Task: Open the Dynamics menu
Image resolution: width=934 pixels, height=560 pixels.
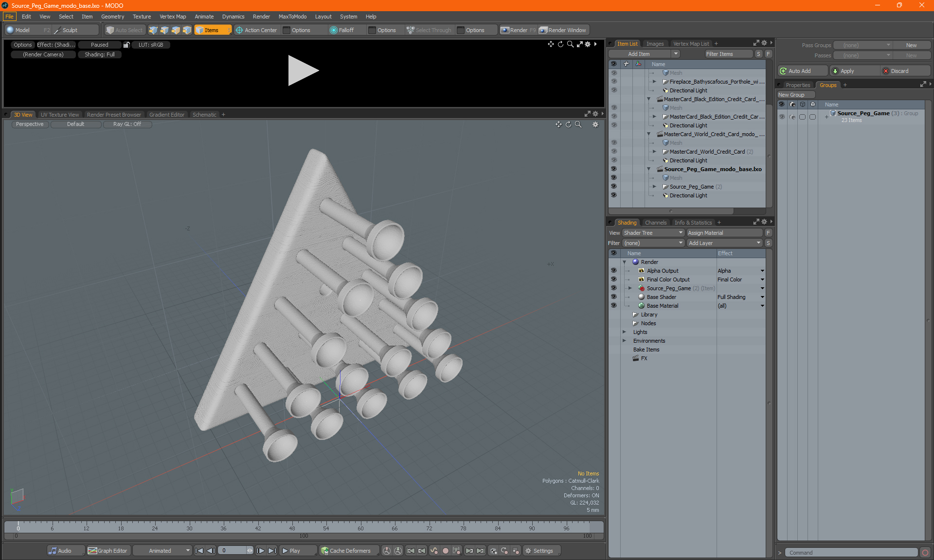Action: 233,17
